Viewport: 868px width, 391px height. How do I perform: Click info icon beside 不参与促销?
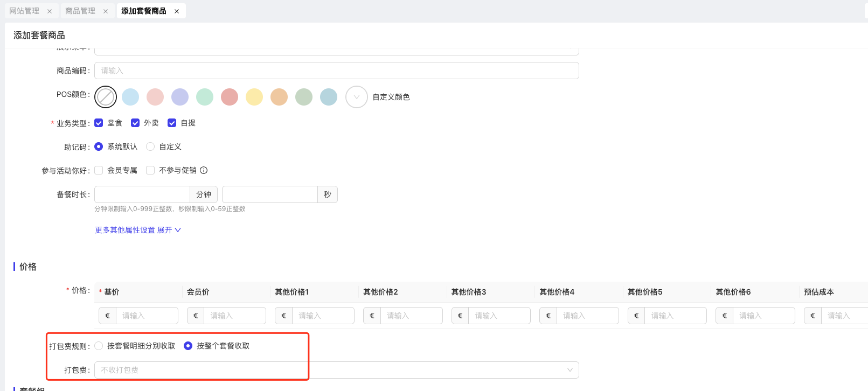tap(204, 170)
